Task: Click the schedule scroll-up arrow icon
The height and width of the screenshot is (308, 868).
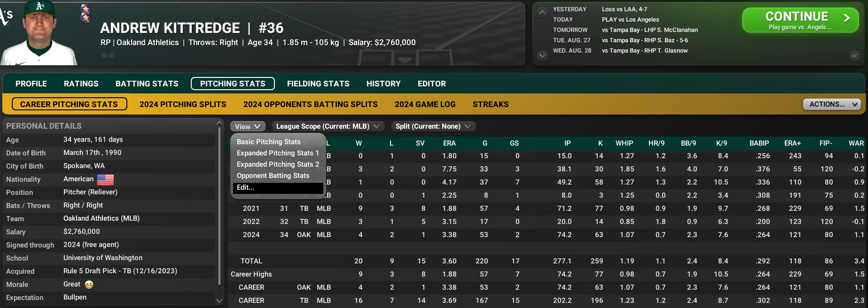Action: [542, 12]
